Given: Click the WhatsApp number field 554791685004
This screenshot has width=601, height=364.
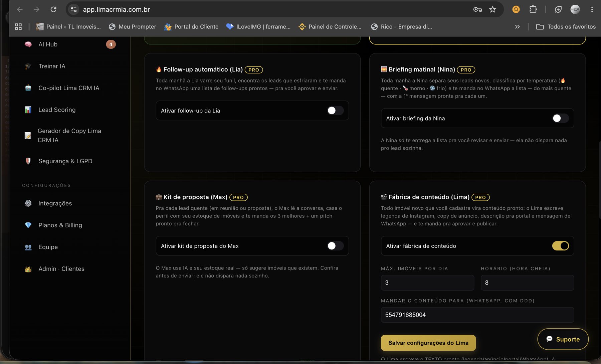Looking at the screenshot, I should point(477,315).
